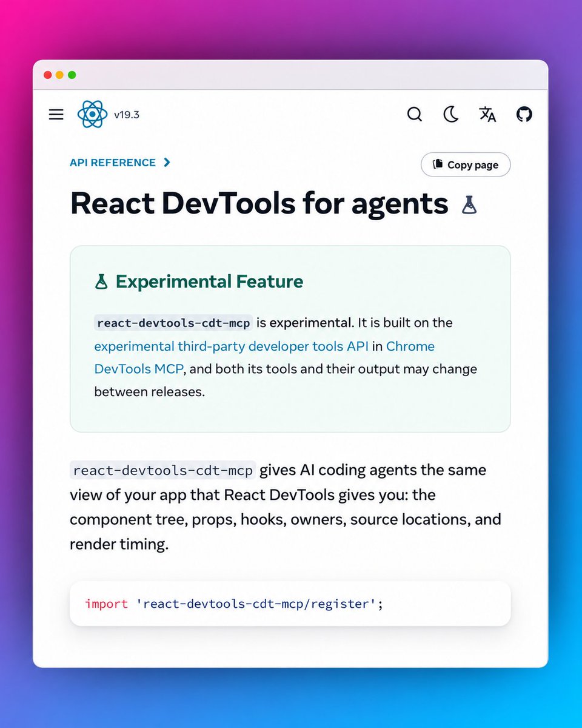This screenshot has height=728, width=582.
Task: Click the import register code block
Action: point(290,604)
